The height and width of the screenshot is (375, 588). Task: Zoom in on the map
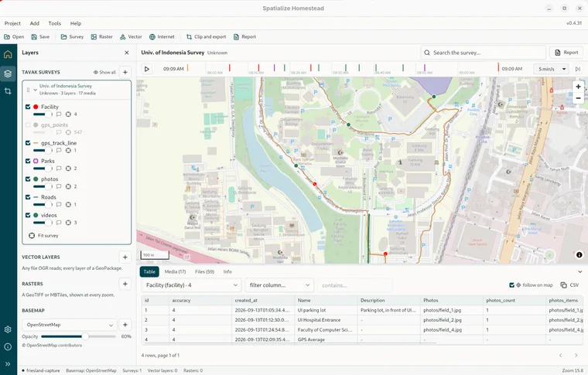point(578,87)
